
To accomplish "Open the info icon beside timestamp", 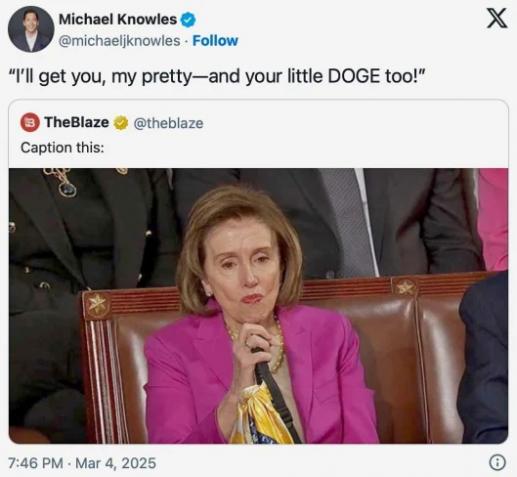I will [x=497, y=463].
